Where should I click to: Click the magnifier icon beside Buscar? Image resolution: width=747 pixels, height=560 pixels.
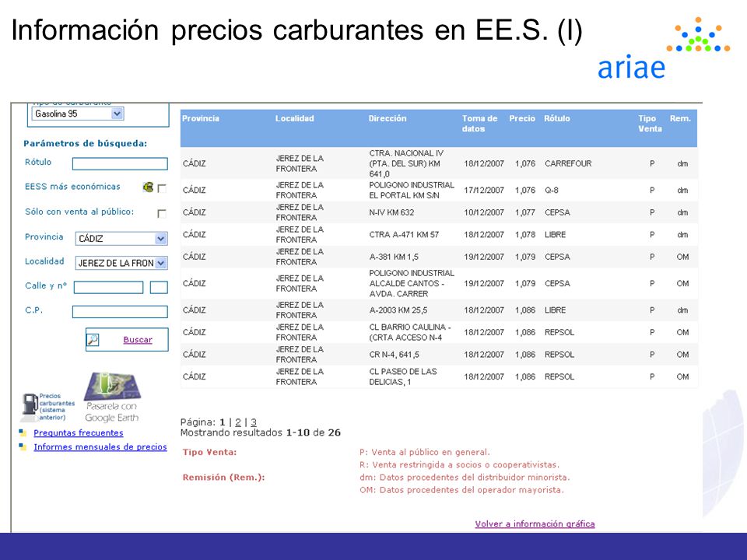click(93, 340)
